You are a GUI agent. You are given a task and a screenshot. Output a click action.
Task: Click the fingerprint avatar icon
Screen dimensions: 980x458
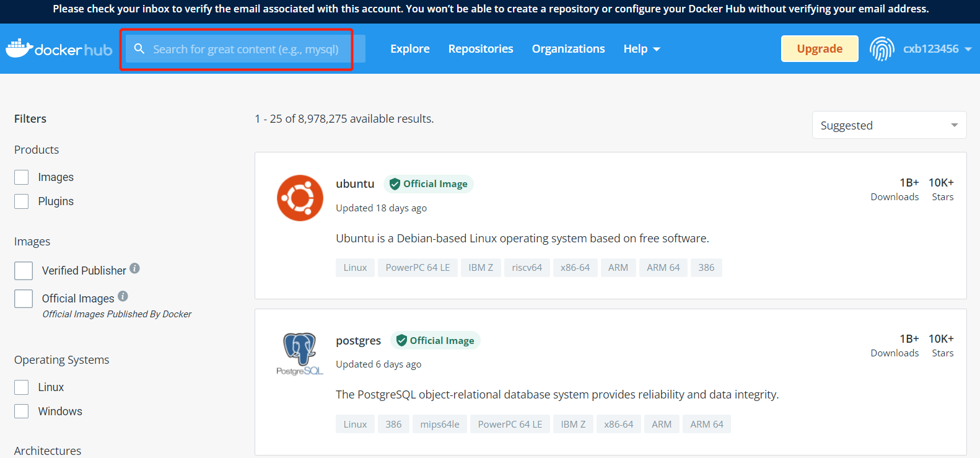pos(882,49)
